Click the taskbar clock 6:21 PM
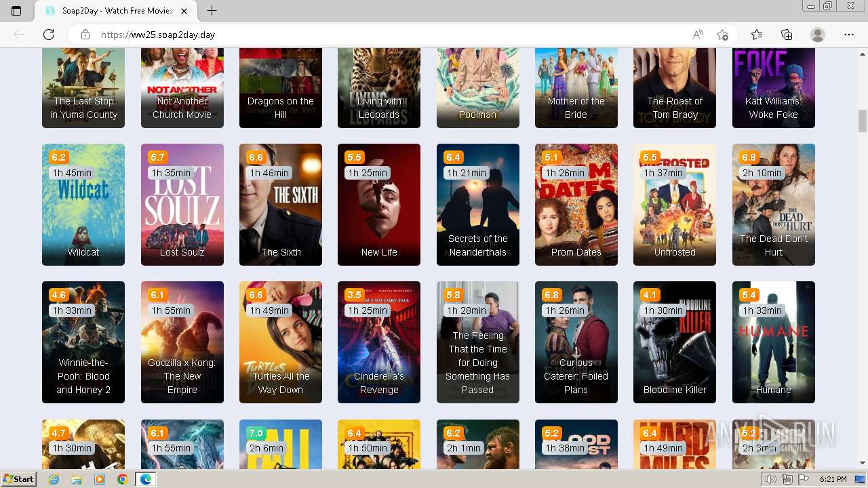The height and width of the screenshot is (488, 868). coord(833,479)
